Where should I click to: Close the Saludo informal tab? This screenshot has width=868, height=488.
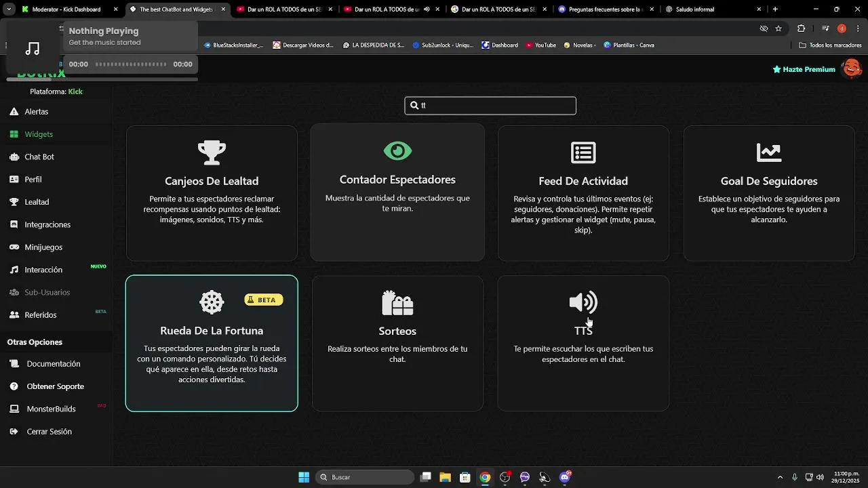tap(758, 9)
